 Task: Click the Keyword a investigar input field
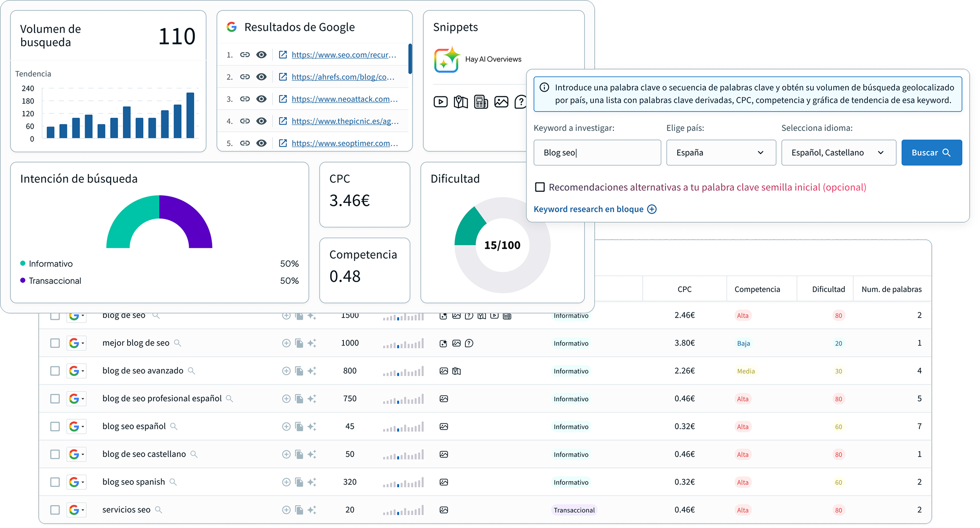597,153
